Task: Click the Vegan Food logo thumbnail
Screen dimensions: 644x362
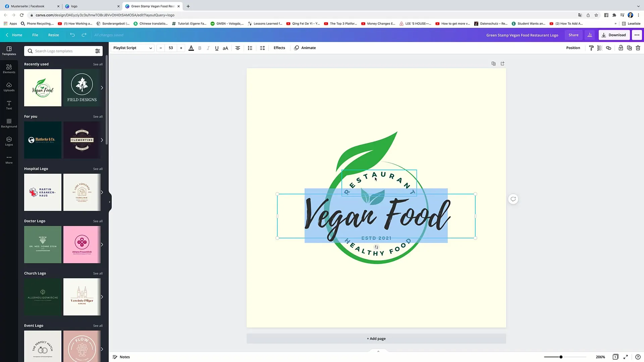Action: coord(43,87)
